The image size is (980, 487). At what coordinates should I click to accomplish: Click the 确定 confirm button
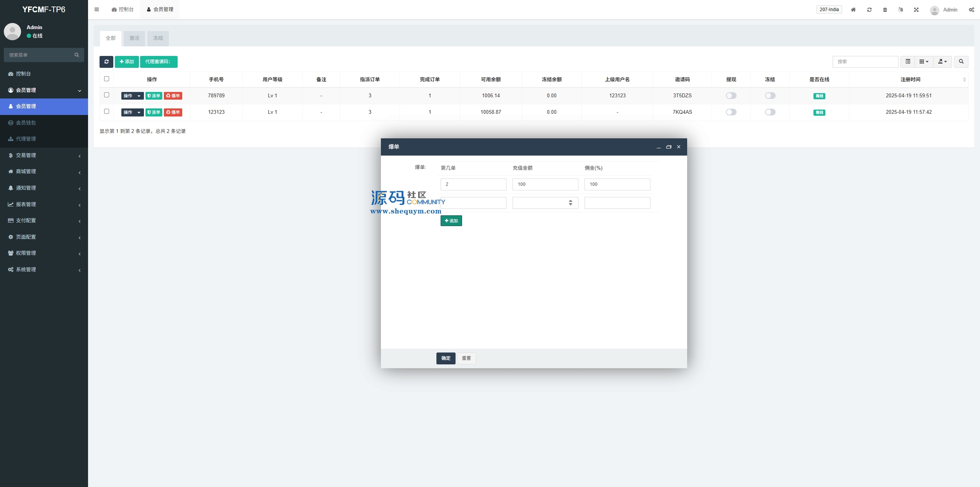pos(446,358)
